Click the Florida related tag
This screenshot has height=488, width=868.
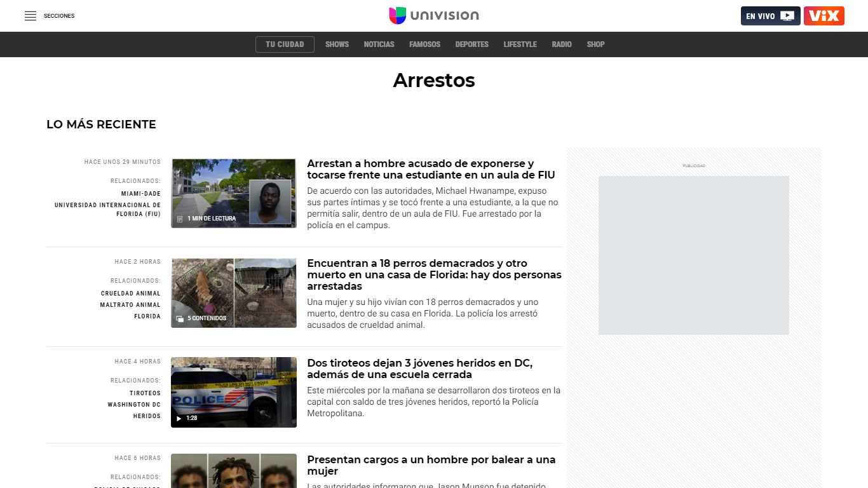click(x=147, y=316)
